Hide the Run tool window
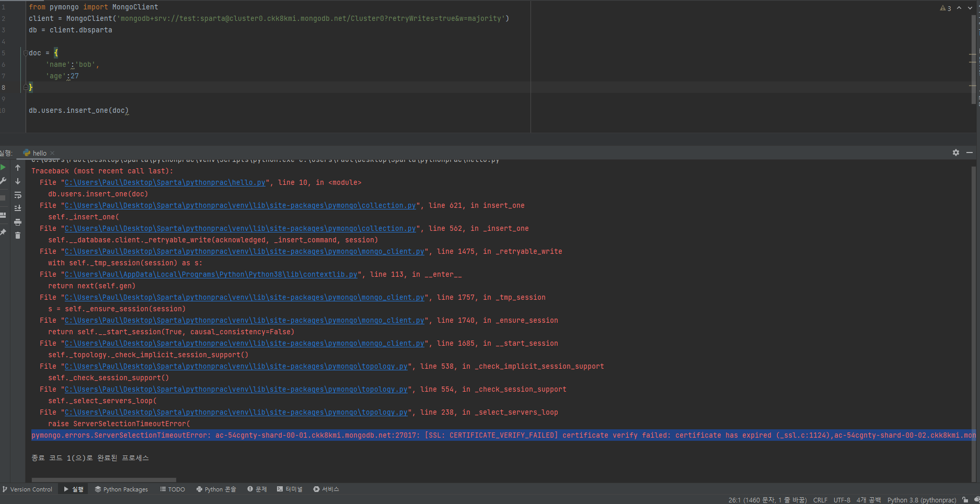The width and height of the screenshot is (980, 504). 970,153
